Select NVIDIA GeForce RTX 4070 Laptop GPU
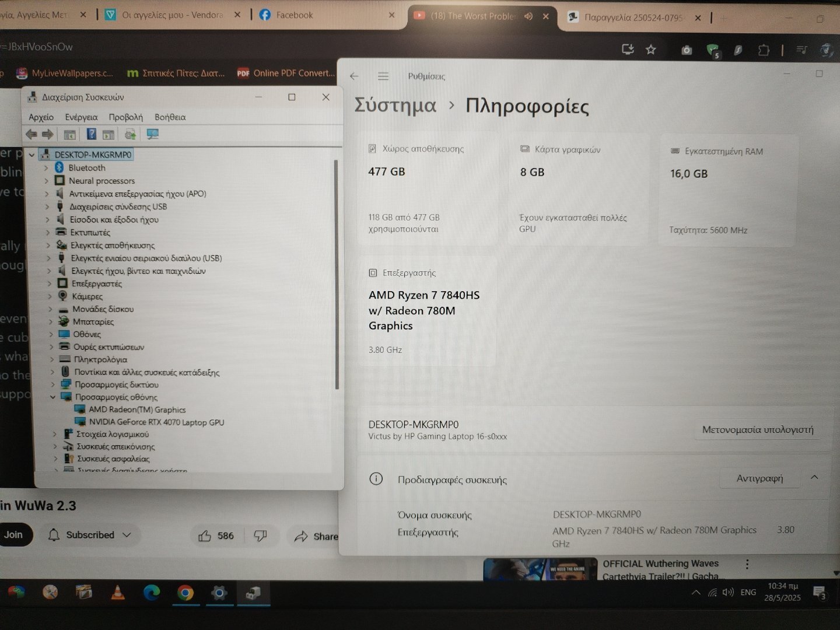 (156, 422)
